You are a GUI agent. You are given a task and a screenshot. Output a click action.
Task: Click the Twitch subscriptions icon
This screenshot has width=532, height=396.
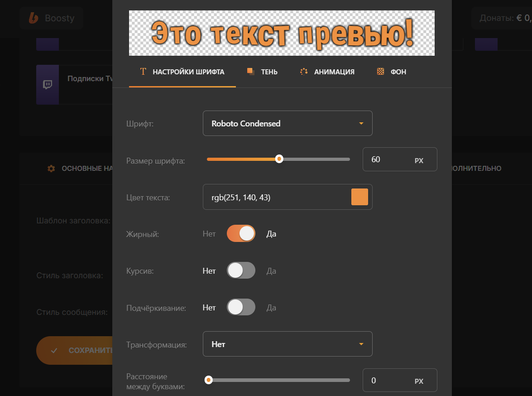tap(48, 85)
